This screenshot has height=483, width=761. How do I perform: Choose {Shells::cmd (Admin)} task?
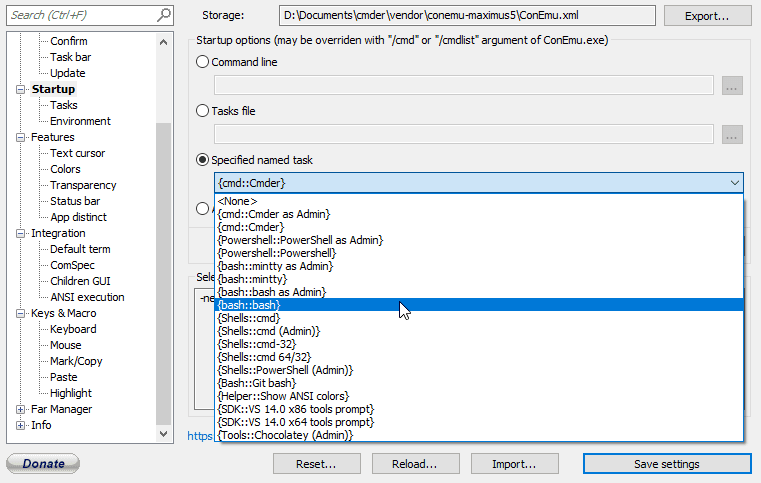[479, 331]
